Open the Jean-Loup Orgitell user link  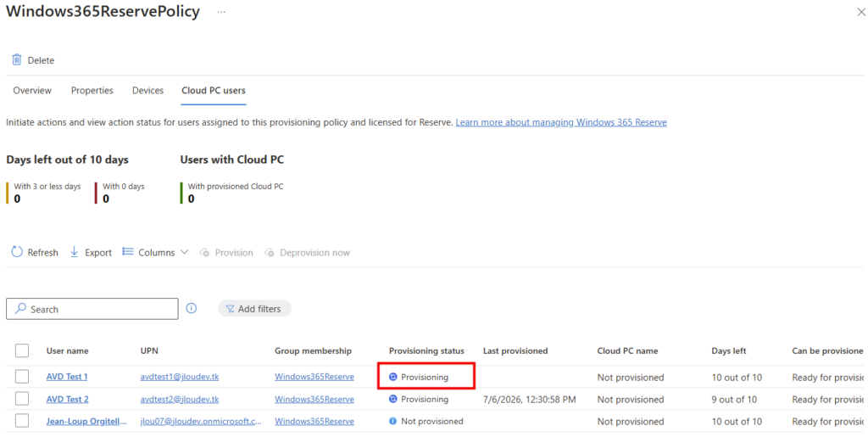pos(86,422)
